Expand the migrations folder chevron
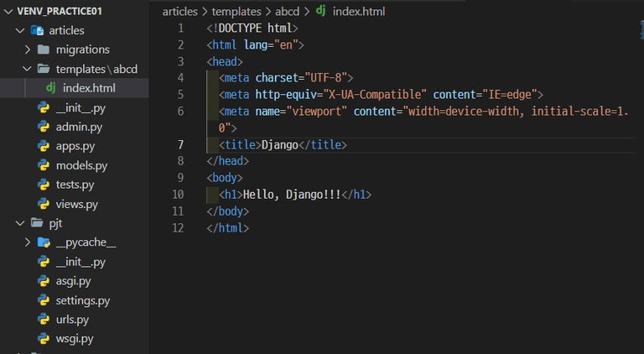 tap(28, 49)
